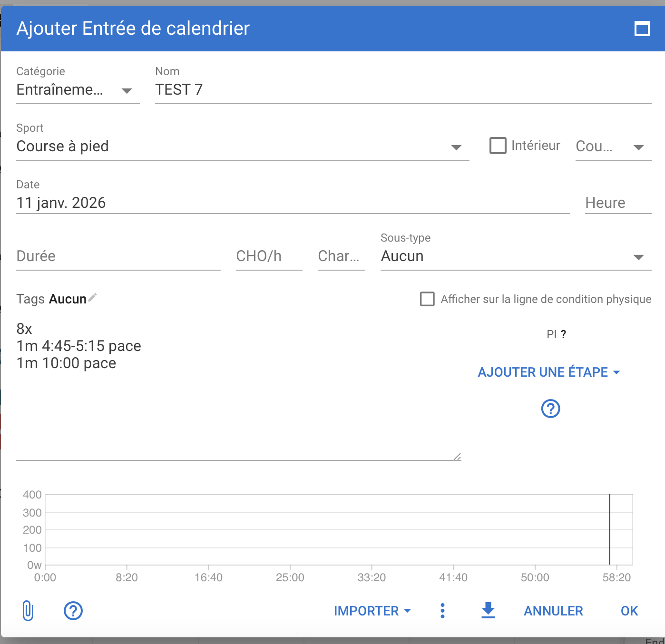Image resolution: width=665 pixels, height=644 pixels.
Task: Open help via bottom-left question mark icon
Action: click(73, 611)
